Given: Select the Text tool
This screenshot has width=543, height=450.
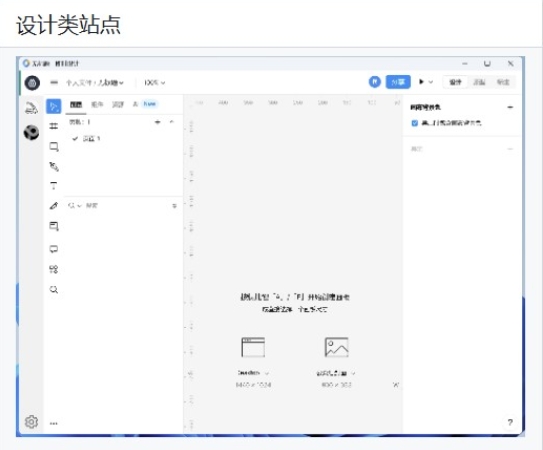Looking at the screenshot, I should pos(54,186).
